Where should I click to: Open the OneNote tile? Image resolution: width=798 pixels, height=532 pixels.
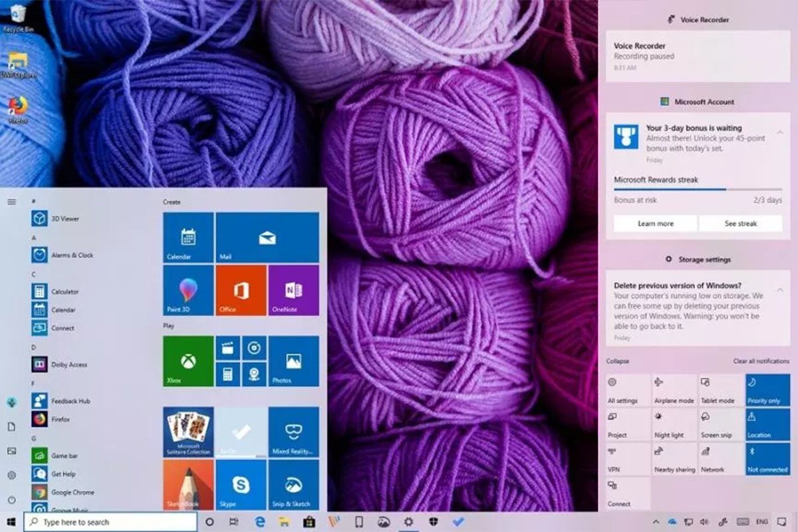293,290
